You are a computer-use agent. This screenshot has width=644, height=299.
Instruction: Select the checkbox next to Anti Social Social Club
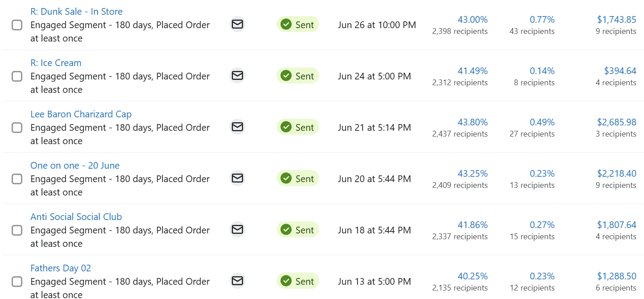(17, 230)
